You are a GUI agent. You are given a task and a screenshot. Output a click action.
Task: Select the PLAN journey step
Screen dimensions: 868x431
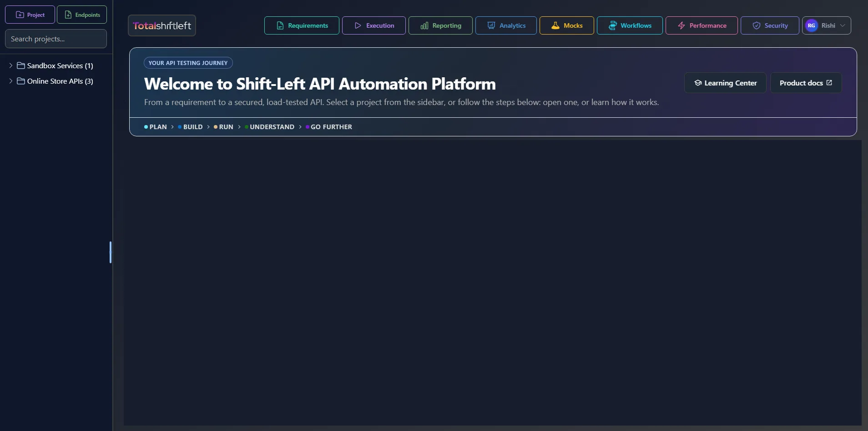pos(156,127)
